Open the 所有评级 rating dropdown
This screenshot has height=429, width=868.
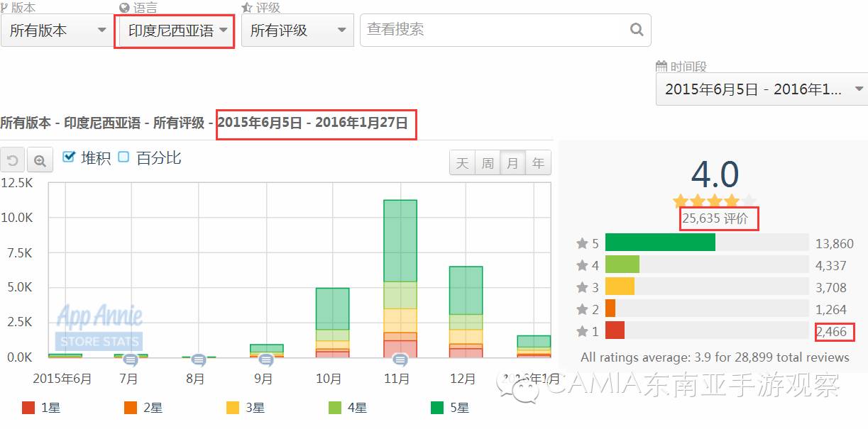[x=297, y=30]
